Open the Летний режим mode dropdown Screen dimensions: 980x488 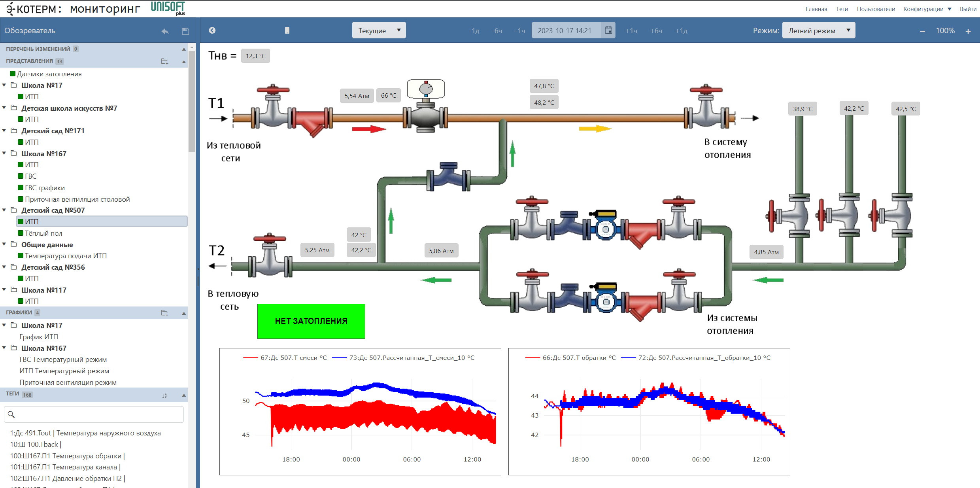[819, 30]
